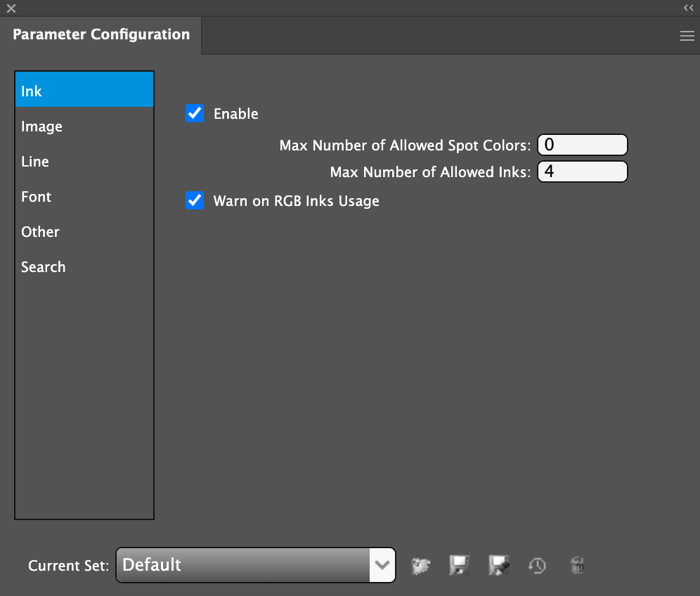Image resolution: width=700 pixels, height=596 pixels.
Task: Toggle Warn on RGB Inks Usage checkbox
Action: [x=195, y=201]
